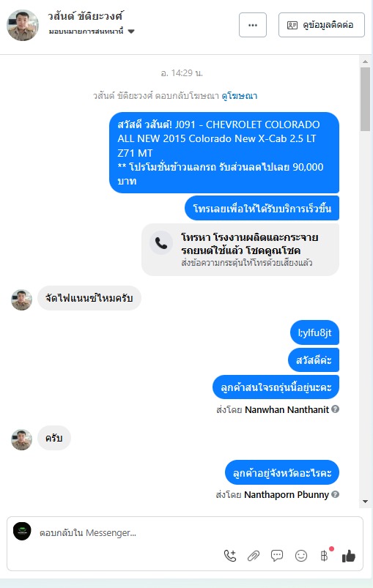Open the three-dot more options button
This screenshot has width=373, height=588.
pos(253,25)
